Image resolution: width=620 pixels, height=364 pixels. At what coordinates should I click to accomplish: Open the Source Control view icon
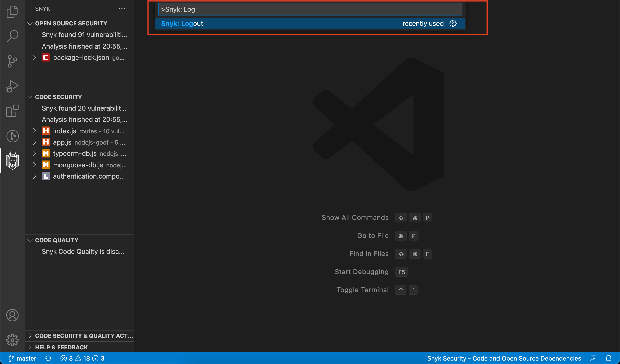click(12, 61)
